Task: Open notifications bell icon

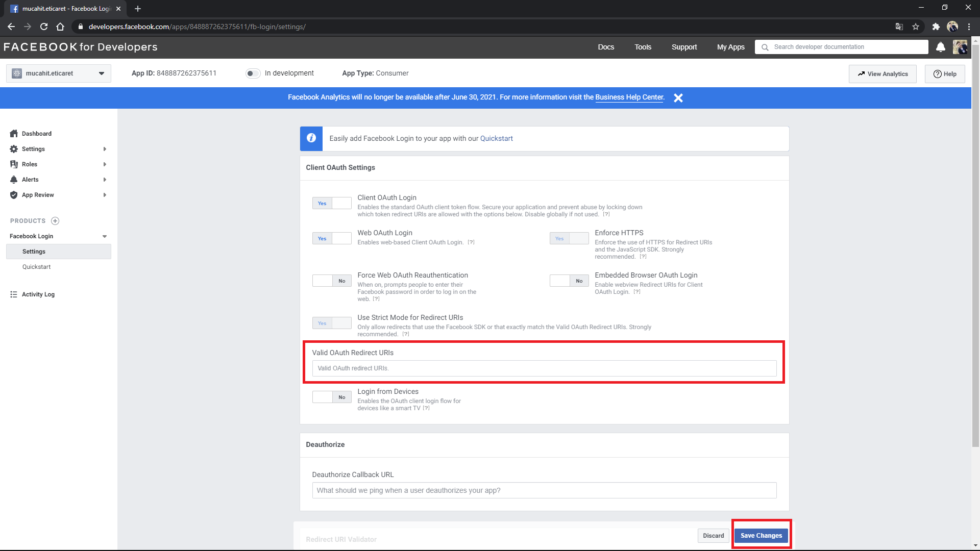Action: point(941,47)
